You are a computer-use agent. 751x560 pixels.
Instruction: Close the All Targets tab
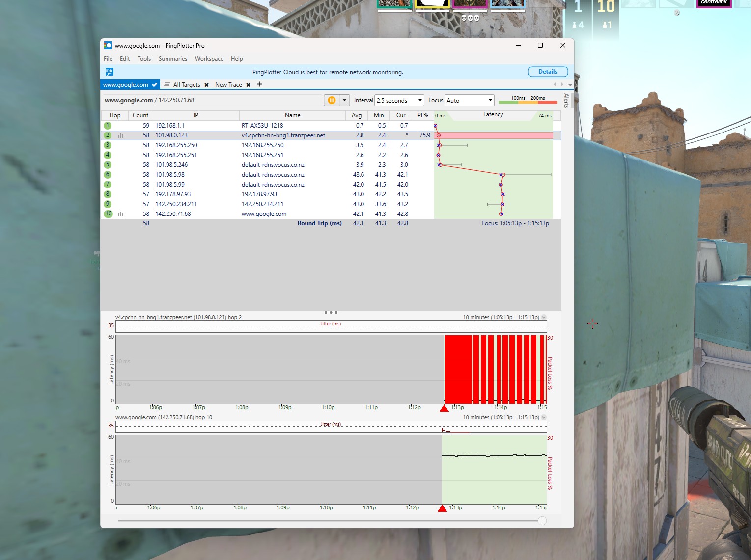coord(207,85)
